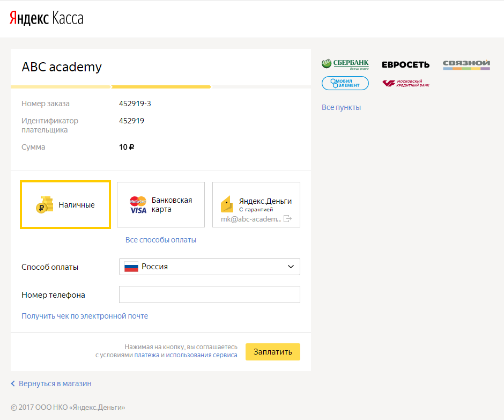The image size is (504, 420).
Task: Click the mk@abc-academ account email text
Action: click(251, 219)
